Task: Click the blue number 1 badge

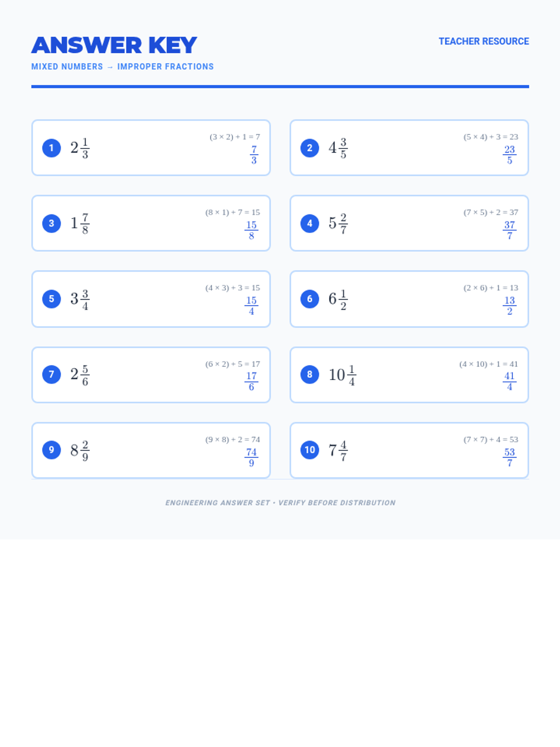Action: coord(51,148)
